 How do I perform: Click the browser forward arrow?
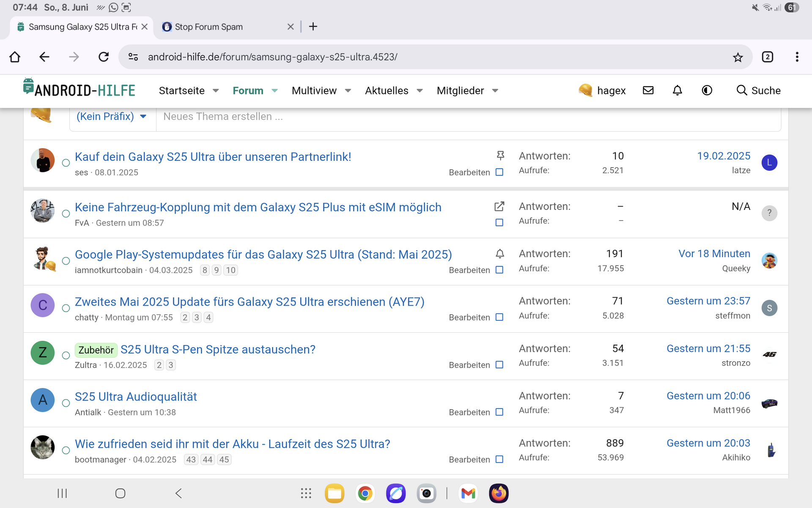point(74,57)
